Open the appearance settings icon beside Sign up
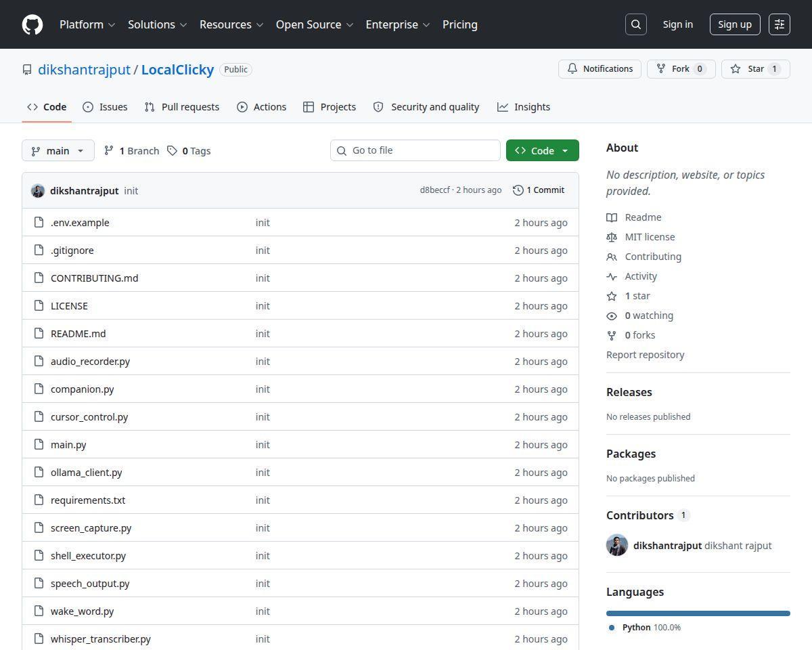The height and width of the screenshot is (650, 812). (x=780, y=24)
